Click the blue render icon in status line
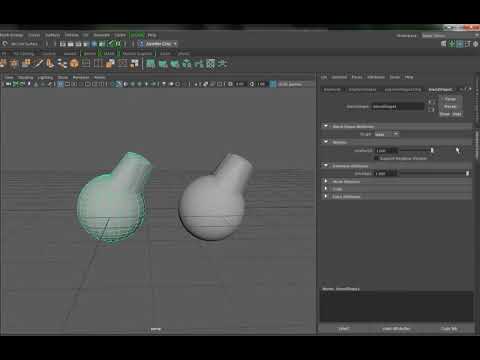 [x=94, y=44]
